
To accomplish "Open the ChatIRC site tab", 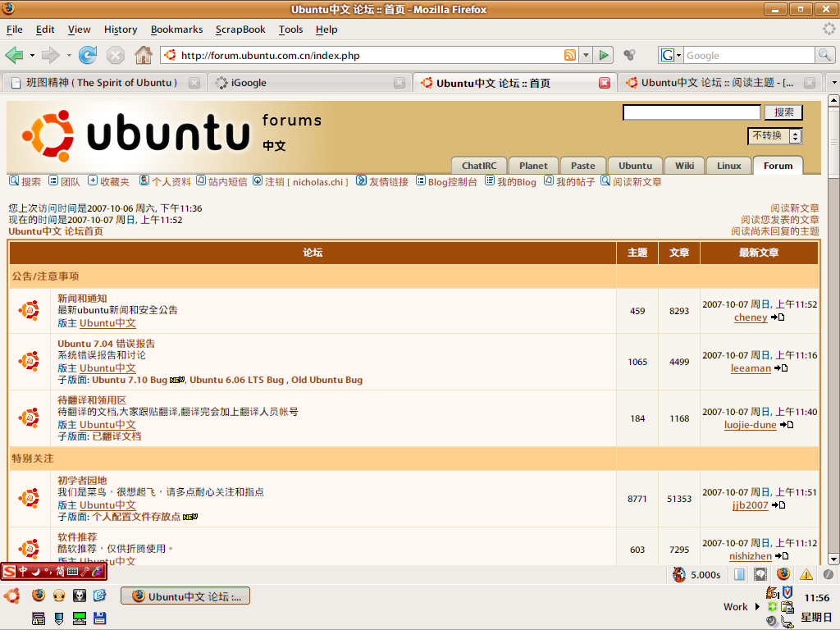I will tap(479, 166).
